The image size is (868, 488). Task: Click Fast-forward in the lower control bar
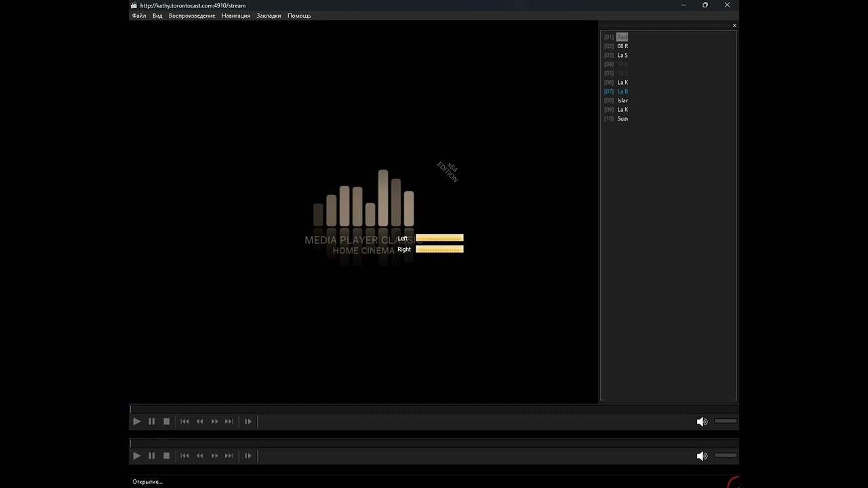[214, 456]
